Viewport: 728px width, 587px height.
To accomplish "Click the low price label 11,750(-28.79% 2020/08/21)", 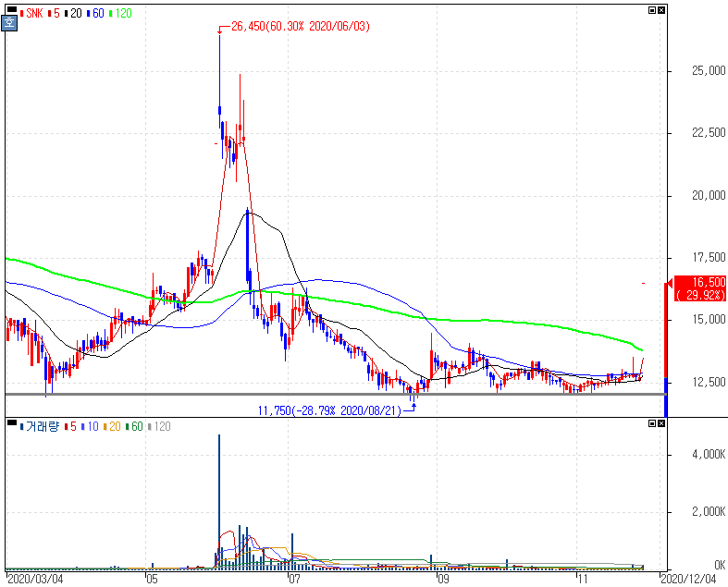I will (x=329, y=410).
